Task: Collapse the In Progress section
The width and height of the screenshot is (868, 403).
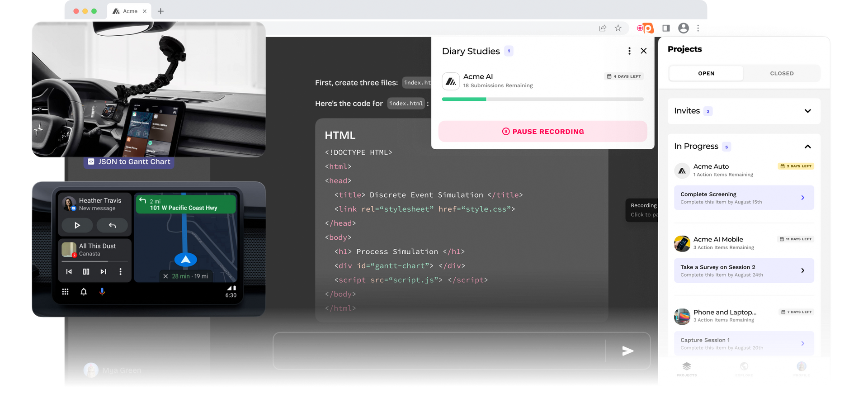Action: tap(808, 147)
